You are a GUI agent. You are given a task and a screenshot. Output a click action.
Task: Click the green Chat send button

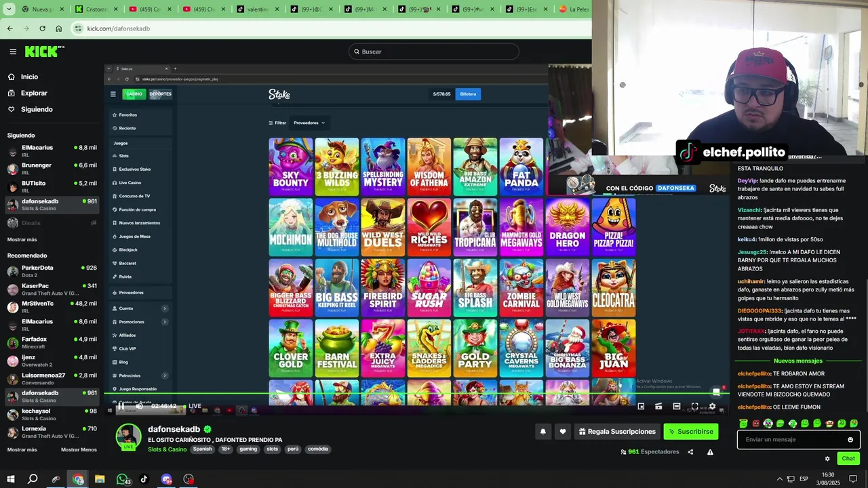click(848, 459)
